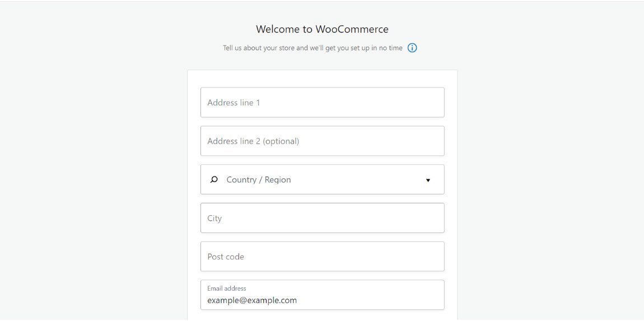Viewport: 644px width, 321px height.
Task: Focus the Address line 1 field
Action: pyautogui.click(x=323, y=103)
